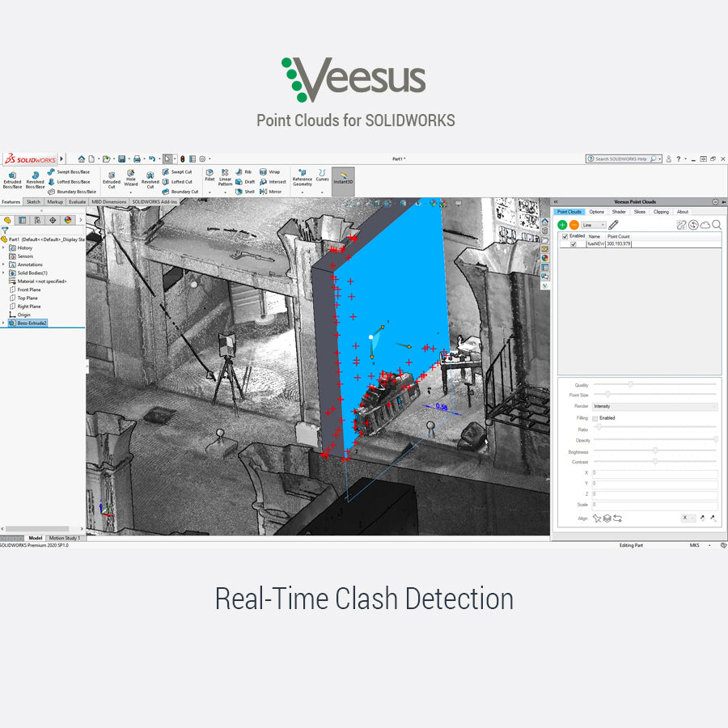The height and width of the screenshot is (728, 728).
Task: Select the Fillet tool
Action: (210, 177)
